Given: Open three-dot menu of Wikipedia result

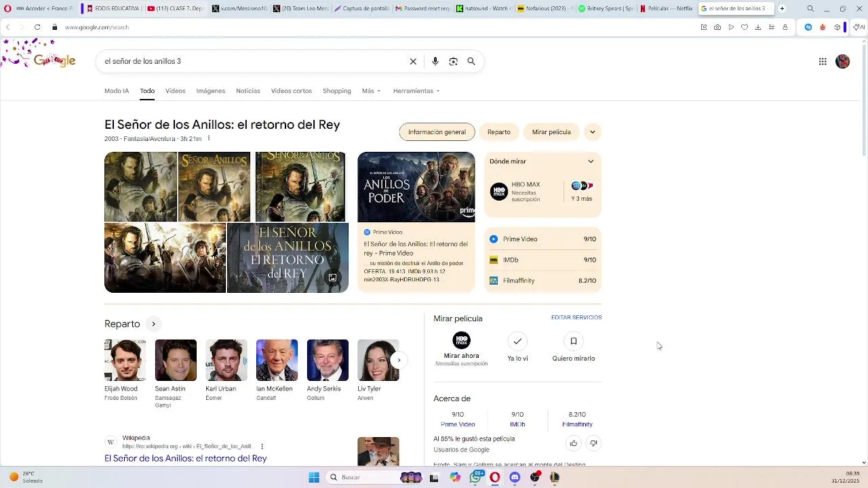Looking at the screenshot, I should coord(262,446).
